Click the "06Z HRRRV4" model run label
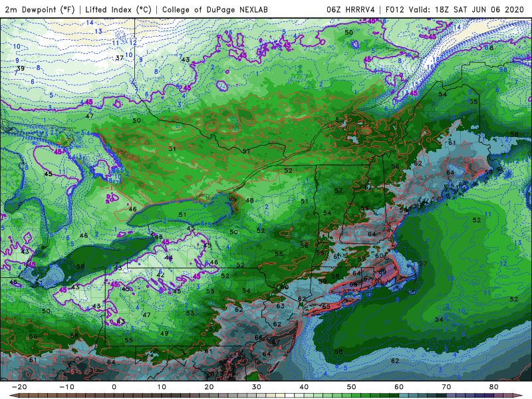The height and width of the screenshot is (399, 532). pos(350,9)
